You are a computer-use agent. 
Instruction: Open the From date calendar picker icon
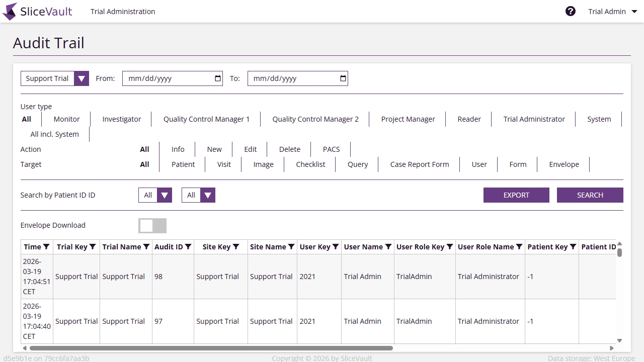coord(216,78)
